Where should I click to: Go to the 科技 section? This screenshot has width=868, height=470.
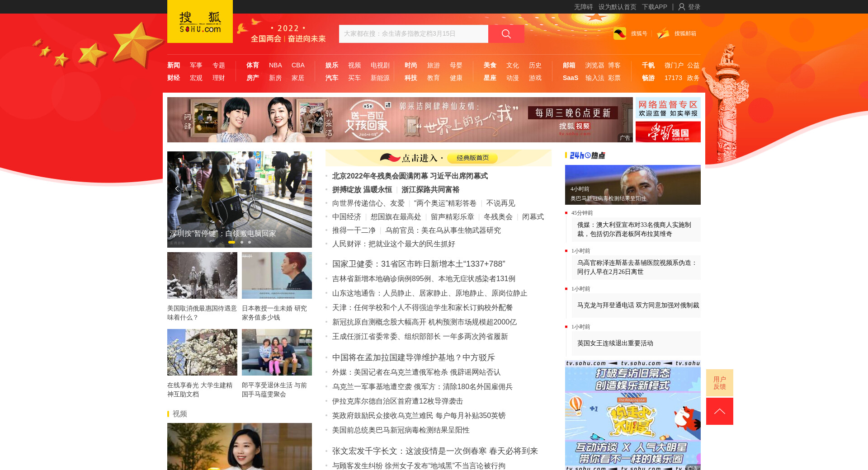(x=411, y=78)
